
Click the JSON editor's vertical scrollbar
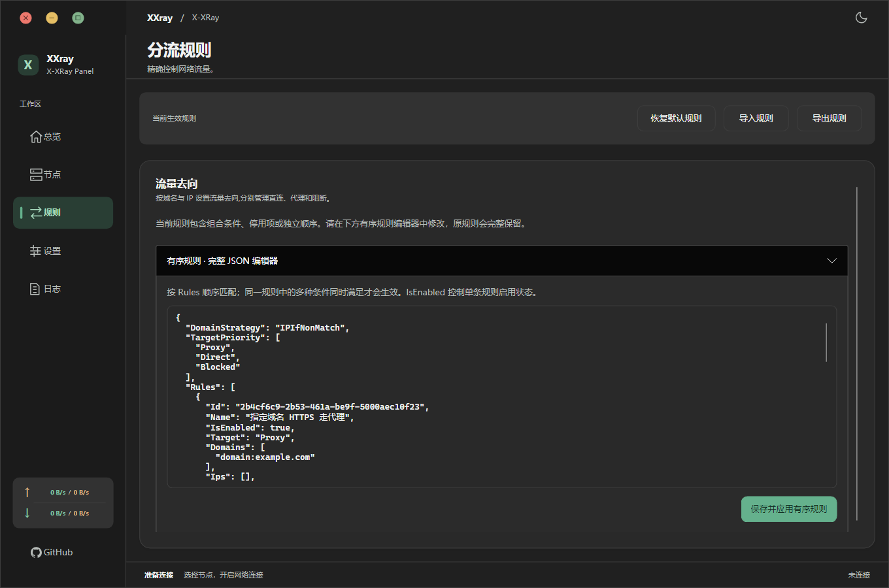click(x=826, y=342)
